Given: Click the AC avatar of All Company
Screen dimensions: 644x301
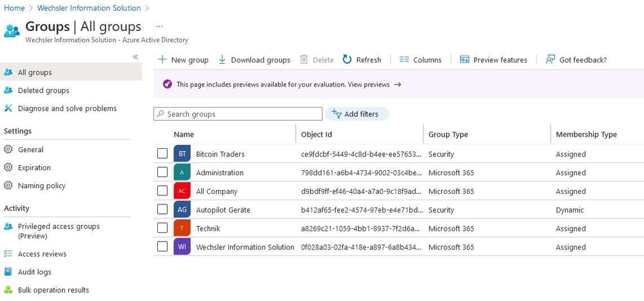Looking at the screenshot, I should tap(182, 191).
